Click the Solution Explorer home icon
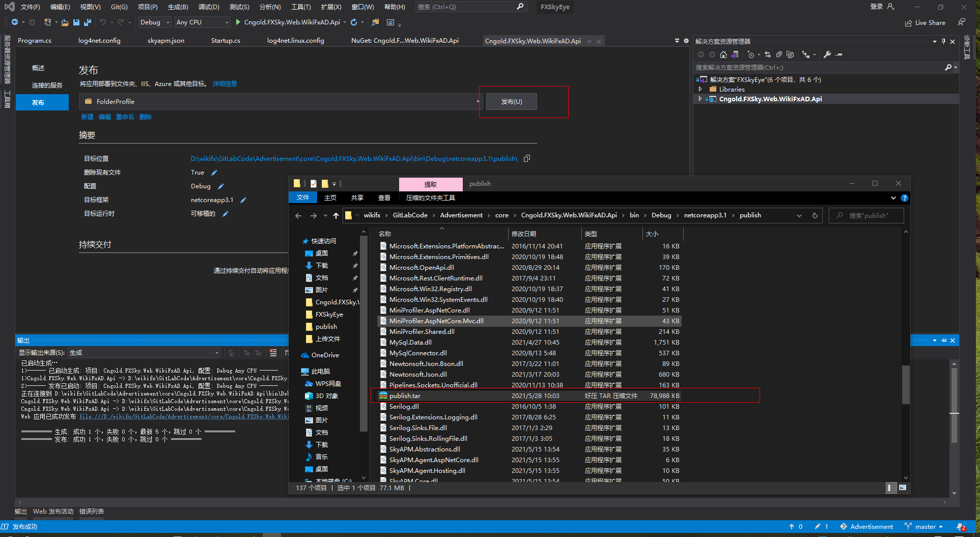Viewport: 980px width, 537px height. 723,54
